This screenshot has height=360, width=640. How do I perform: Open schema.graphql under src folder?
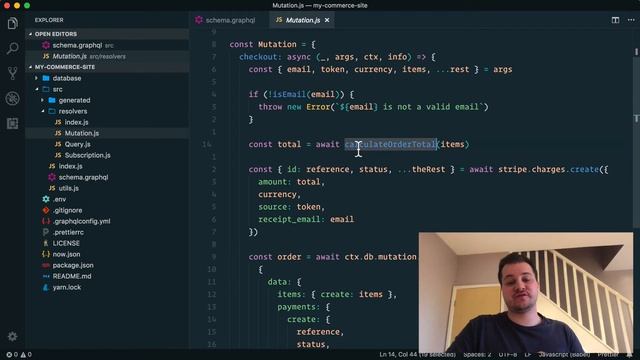pos(83,177)
